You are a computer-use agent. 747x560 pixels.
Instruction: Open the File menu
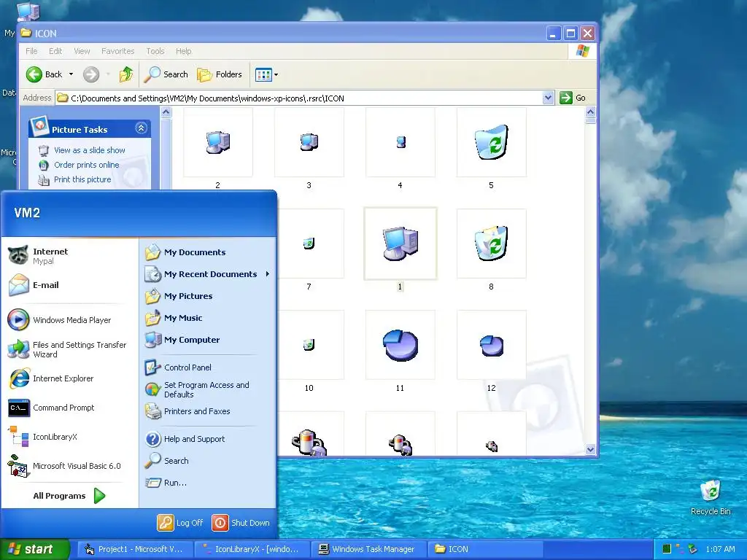point(31,51)
